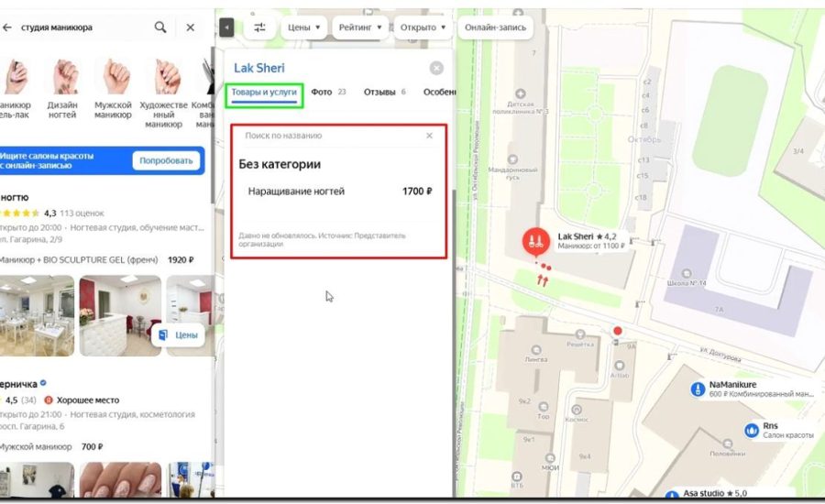Image resolution: width=825 pixels, height=504 pixels.
Task: Click the Rns beauty salon marker
Action: [x=752, y=429]
